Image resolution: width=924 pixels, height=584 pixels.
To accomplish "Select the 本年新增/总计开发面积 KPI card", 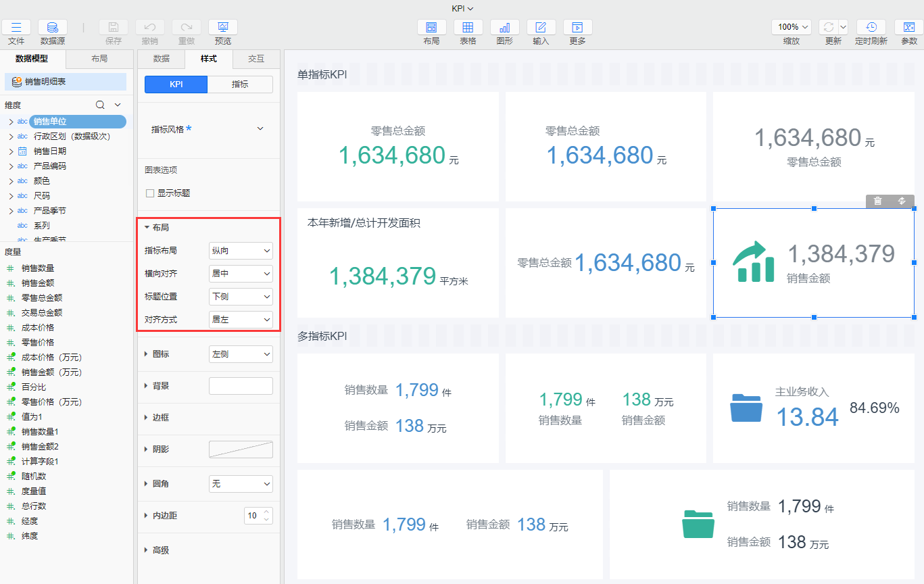I will (x=398, y=263).
